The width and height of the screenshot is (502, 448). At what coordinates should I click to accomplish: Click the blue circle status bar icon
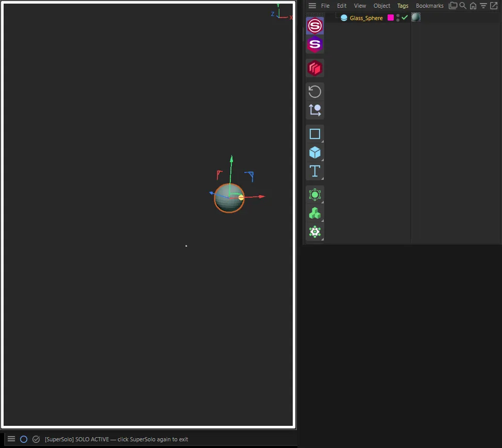tap(24, 439)
